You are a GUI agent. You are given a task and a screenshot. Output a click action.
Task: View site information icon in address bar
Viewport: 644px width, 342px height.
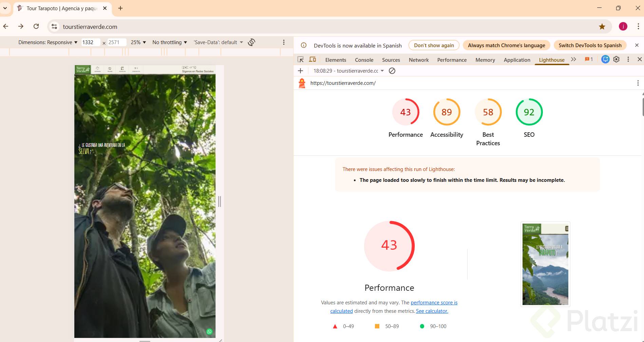click(x=54, y=26)
